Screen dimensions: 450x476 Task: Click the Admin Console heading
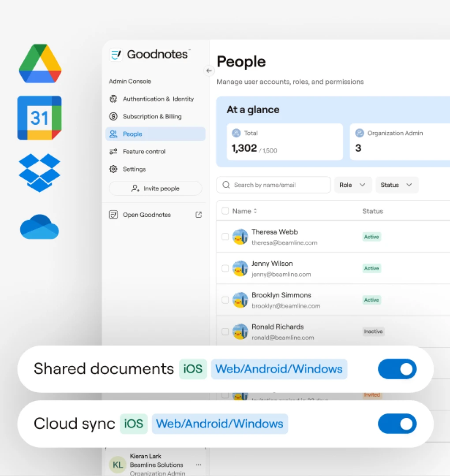(x=130, y=82)
